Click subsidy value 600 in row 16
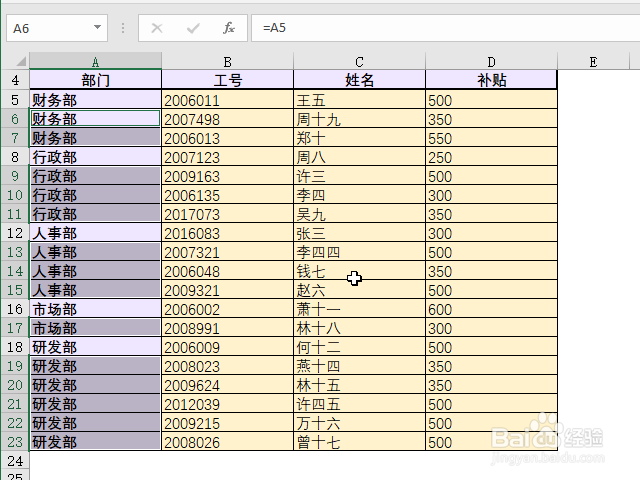 (440, 309)
